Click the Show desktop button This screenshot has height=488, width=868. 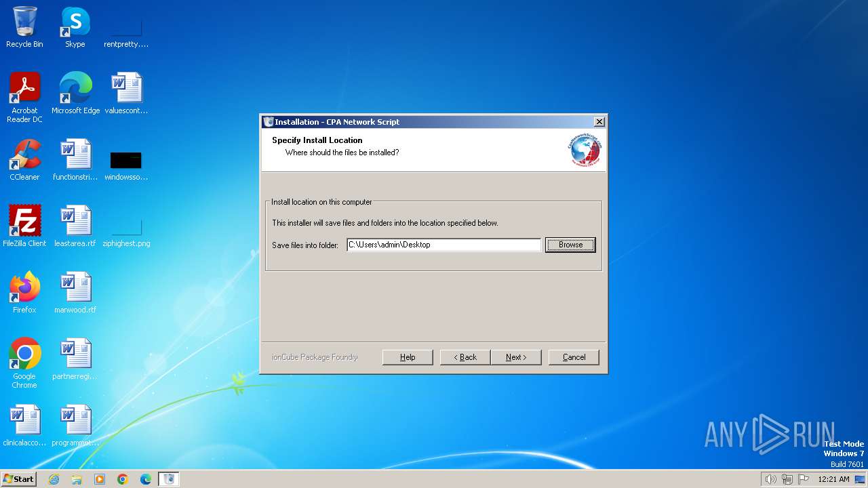pyautogui.click(x=861, y=479)
